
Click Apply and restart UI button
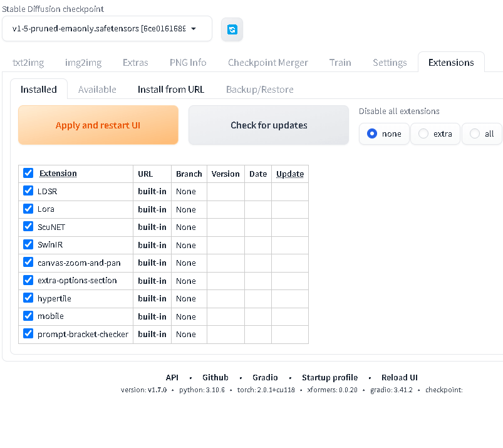coord(98,125)
